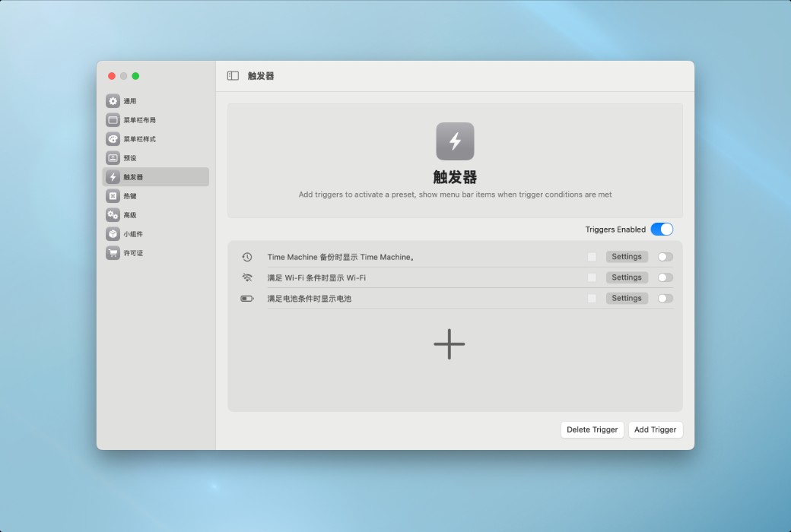The width and height of the screenshot is (791, 532).
Task: Toggle the sidebar with the panel icon
Action: pyautogui.click(x=233, y=76)
